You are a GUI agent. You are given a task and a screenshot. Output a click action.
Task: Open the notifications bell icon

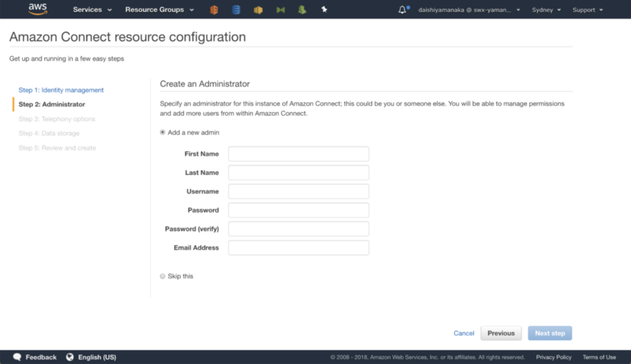(402, 9)
